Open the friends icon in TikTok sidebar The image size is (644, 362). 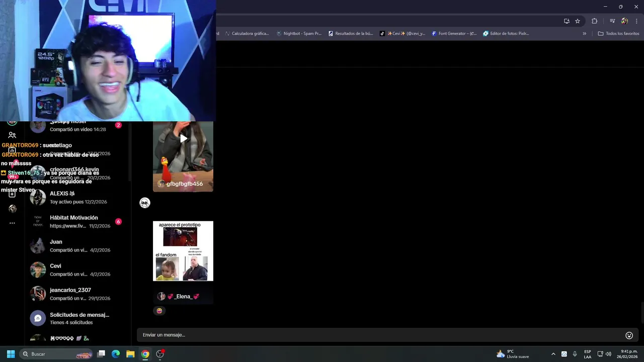pyautogui.click(x=12, y=135)
